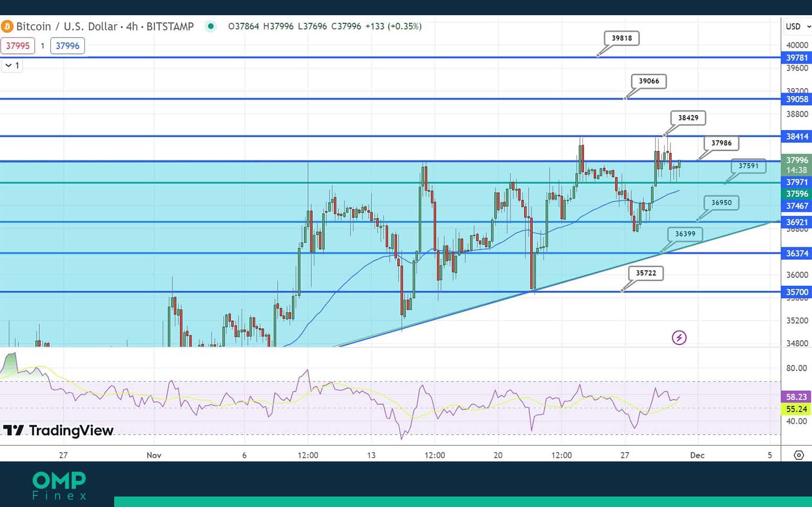Click the 27 date label near Dec
Image resolution: width=812 pixels, height=507 pixels.
(x=624, y=455)
